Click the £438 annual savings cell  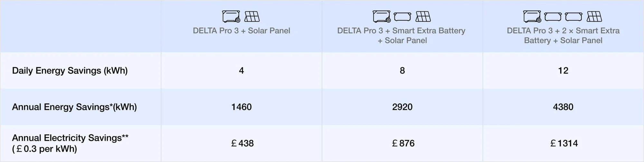click(242, 143)
